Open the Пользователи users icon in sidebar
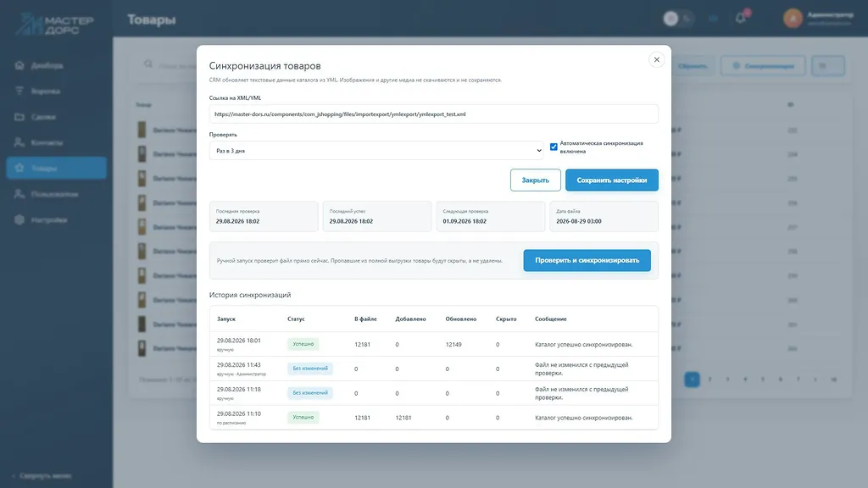The height and width of the screenshot is (488, 868). point(19,194)
